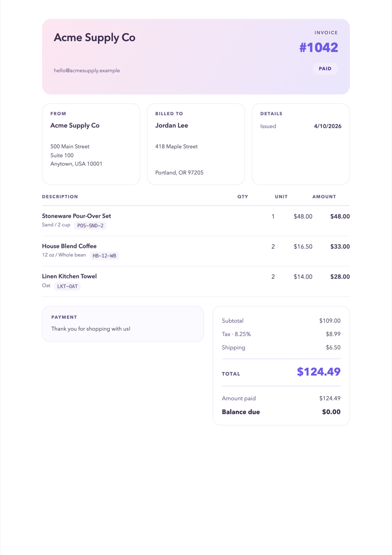This screenshot has height=555, width=392.
Task: Click the $8.99 tax value
Action: point(333,334)
